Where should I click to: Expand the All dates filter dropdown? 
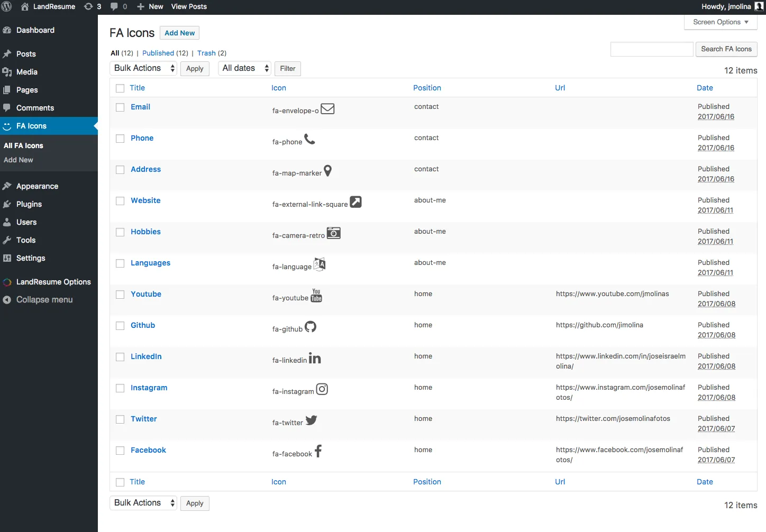pos(244,68)
